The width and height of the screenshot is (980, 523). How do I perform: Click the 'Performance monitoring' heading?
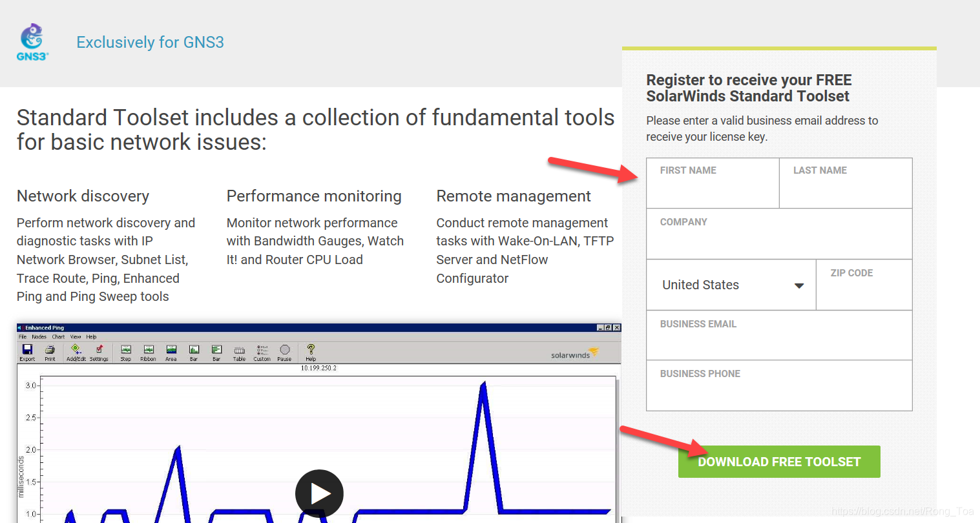coord(314,196)
